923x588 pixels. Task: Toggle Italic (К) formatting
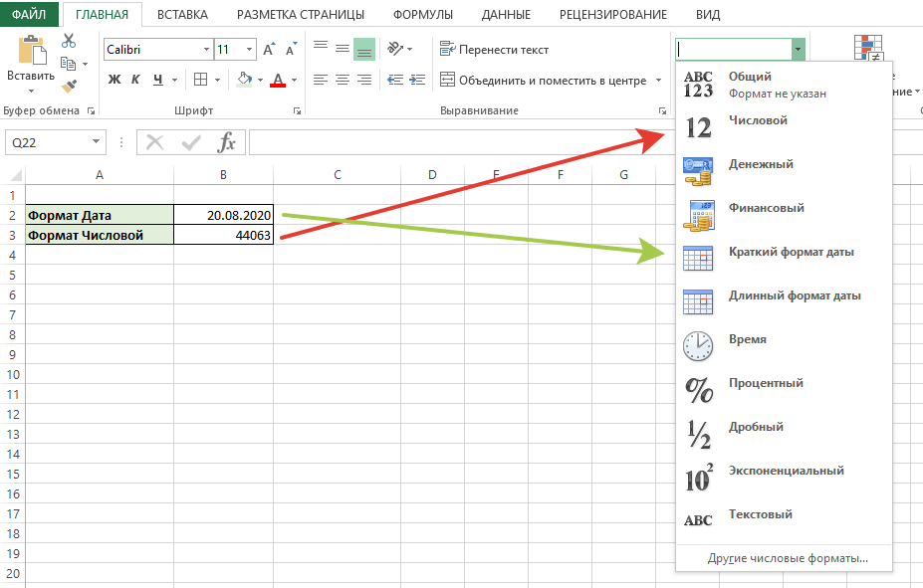(x=135, y=80)
